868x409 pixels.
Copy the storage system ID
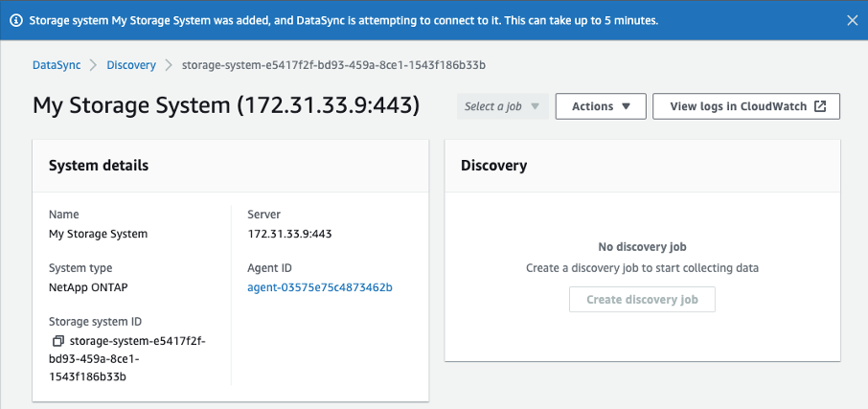tap(58, 340)
